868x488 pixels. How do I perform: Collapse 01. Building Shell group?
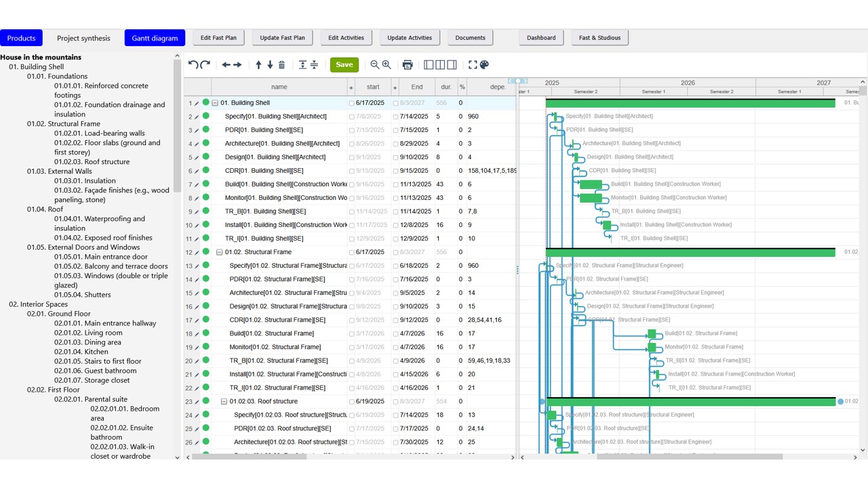click(x=215, y=103)
